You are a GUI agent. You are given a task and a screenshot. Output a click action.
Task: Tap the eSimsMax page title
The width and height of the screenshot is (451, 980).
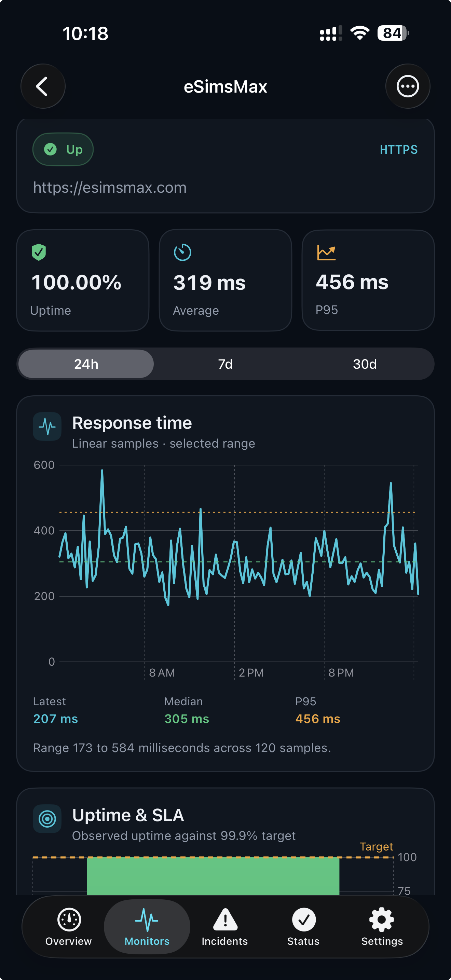pos(225,87)
